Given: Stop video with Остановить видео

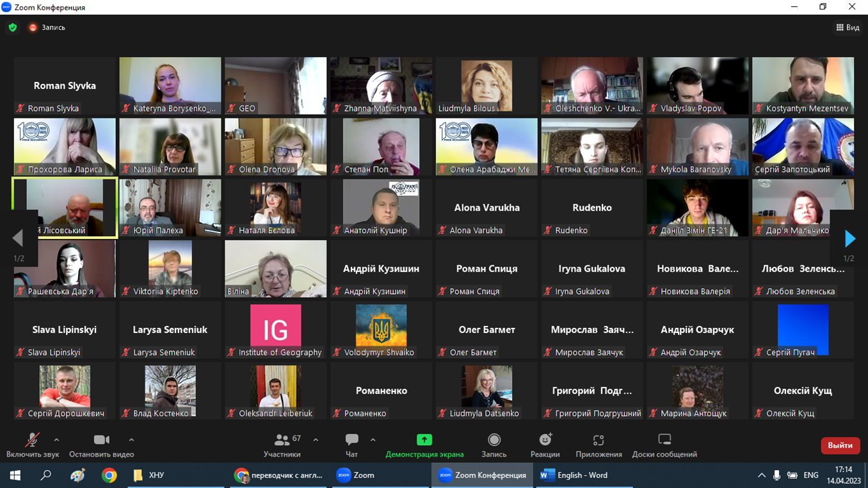Looking at the screenshot, I should tap(101, 440).
